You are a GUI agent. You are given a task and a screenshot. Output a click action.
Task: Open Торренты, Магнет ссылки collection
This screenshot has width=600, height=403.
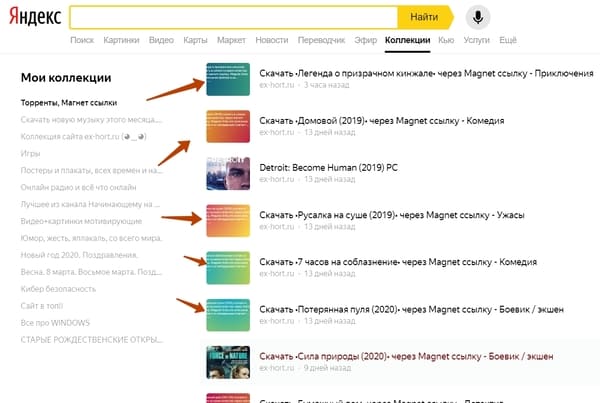(x=69, y=103)
